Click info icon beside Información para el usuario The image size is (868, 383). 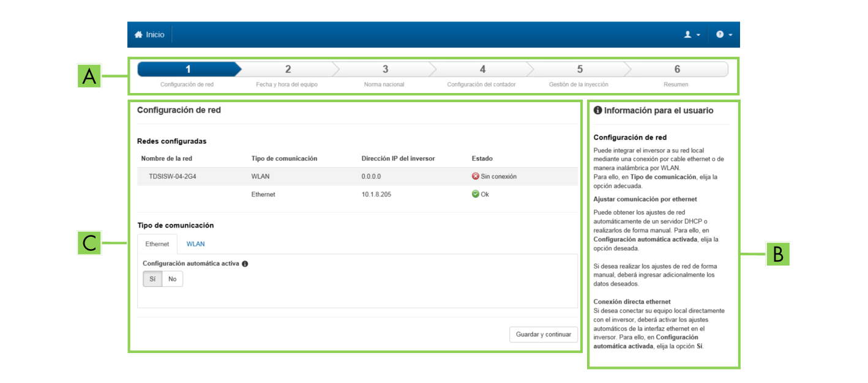tap(598, 111)
